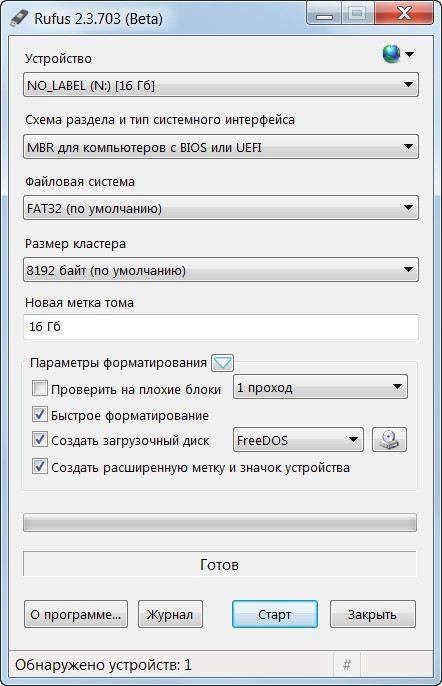Image resolution: width=442 pixels, height=686 pixels.
Task: Toggle advanced format options arrow button
Action: pyautogui.click(x=222, y=363)
